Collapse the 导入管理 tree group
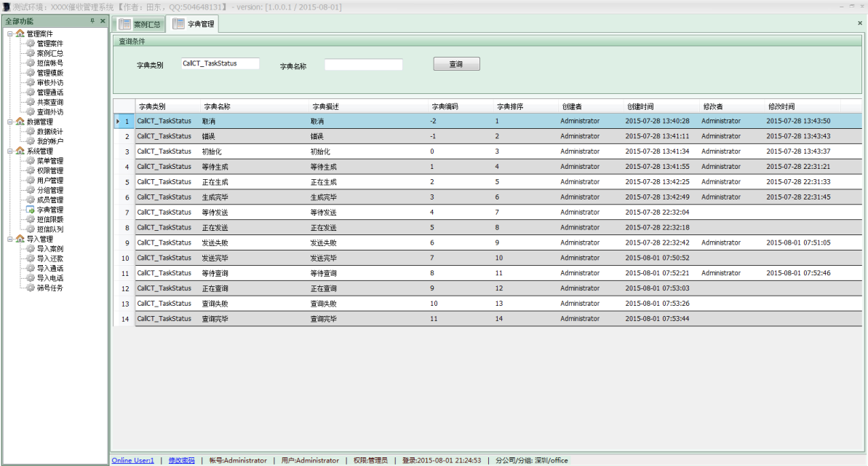Screen dimensions: 868x466 point(9,239)
